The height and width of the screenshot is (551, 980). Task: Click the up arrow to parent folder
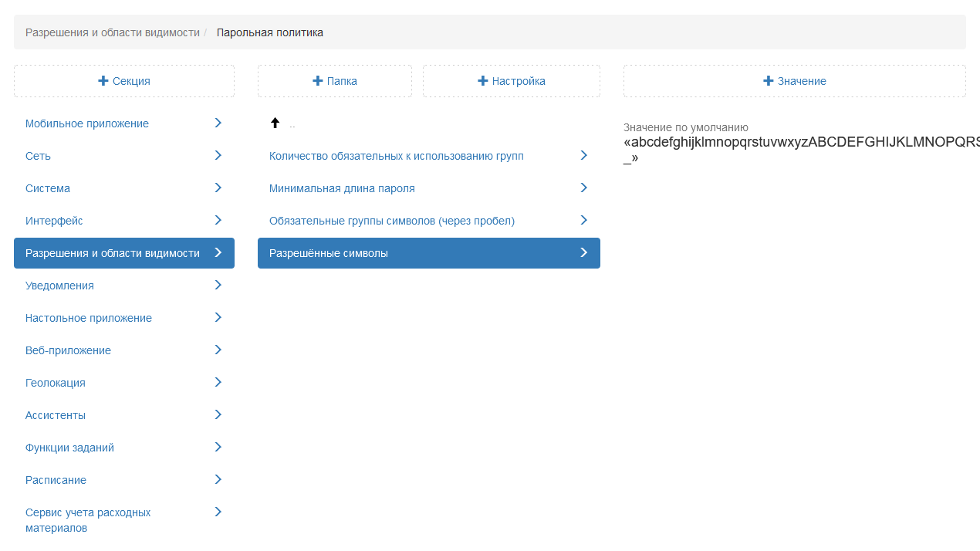[x=275, y=123]
